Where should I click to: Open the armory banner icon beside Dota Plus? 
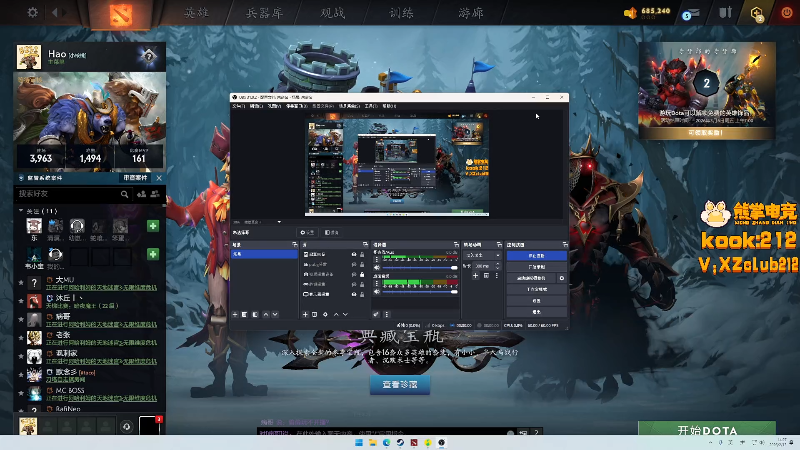[725, 12]
